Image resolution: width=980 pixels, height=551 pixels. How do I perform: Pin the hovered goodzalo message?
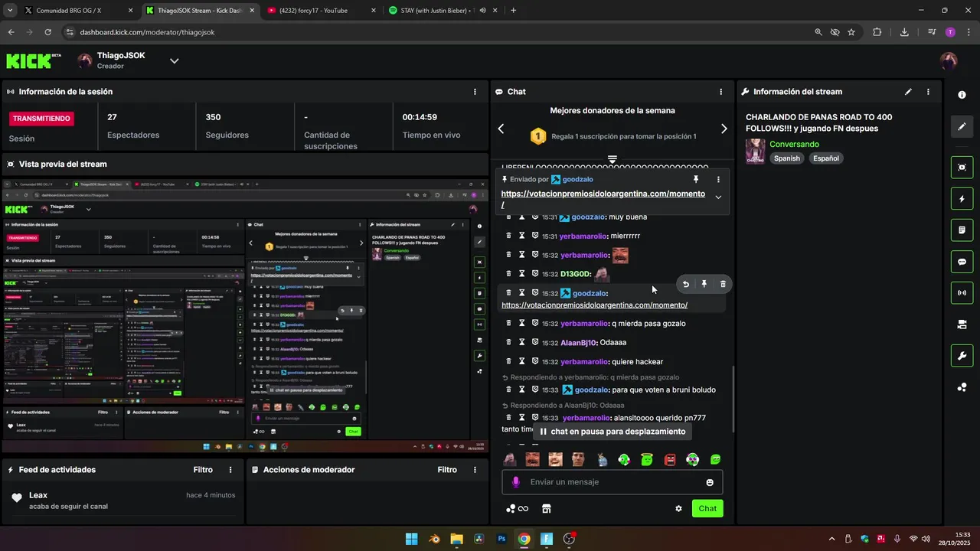click(704, 284)
